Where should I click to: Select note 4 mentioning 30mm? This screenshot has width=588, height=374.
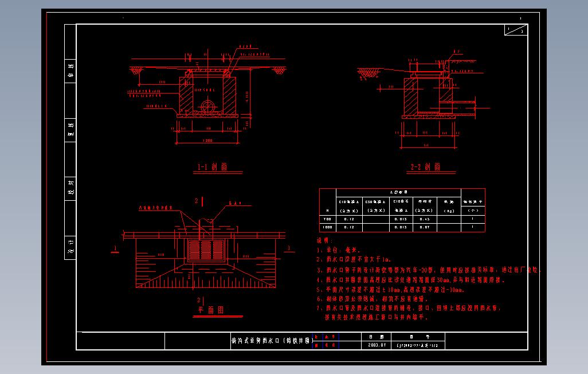click(411, 280)
